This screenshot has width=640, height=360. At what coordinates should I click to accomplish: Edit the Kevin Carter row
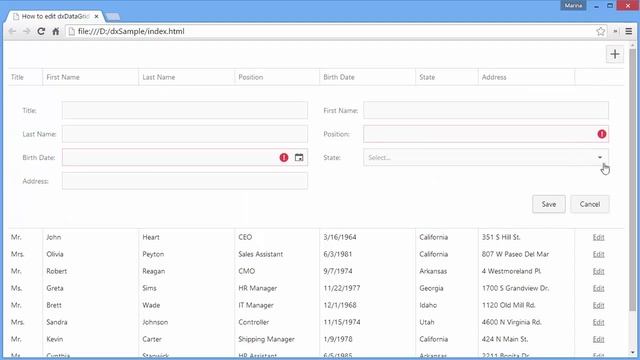point(598,339)
